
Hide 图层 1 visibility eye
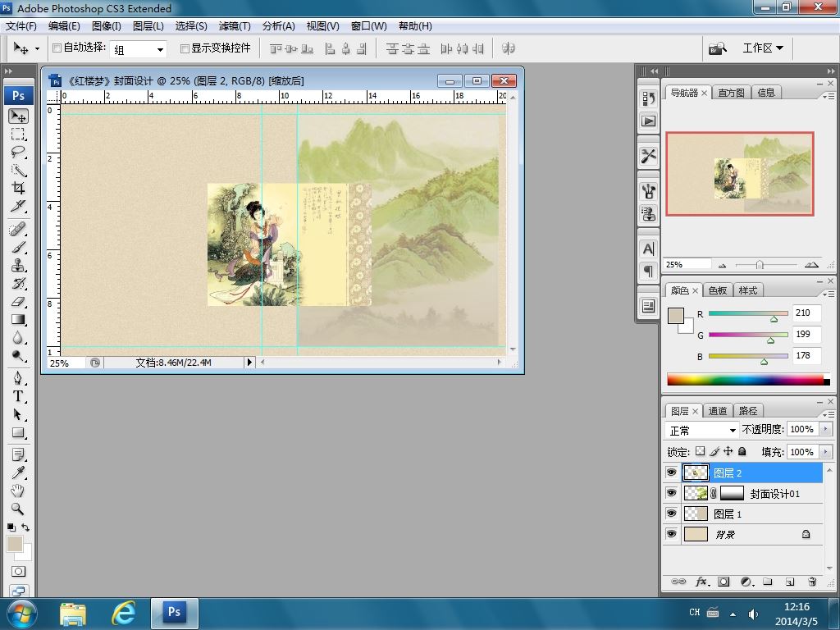[x=671, y=514]
